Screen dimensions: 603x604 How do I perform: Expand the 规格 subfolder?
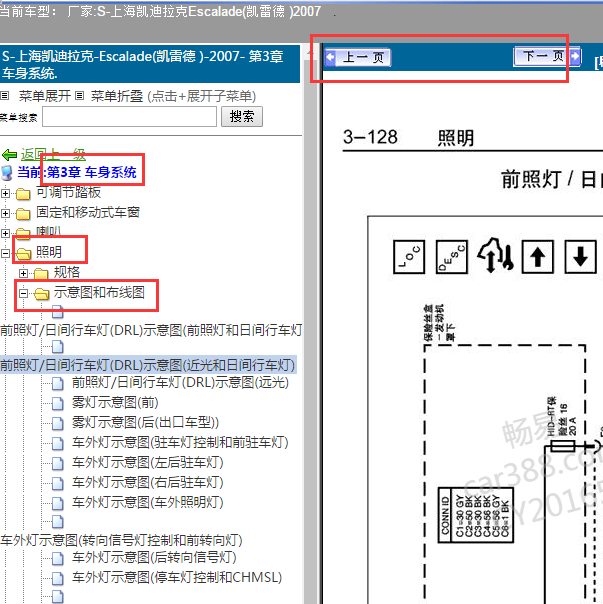point(24,273)
